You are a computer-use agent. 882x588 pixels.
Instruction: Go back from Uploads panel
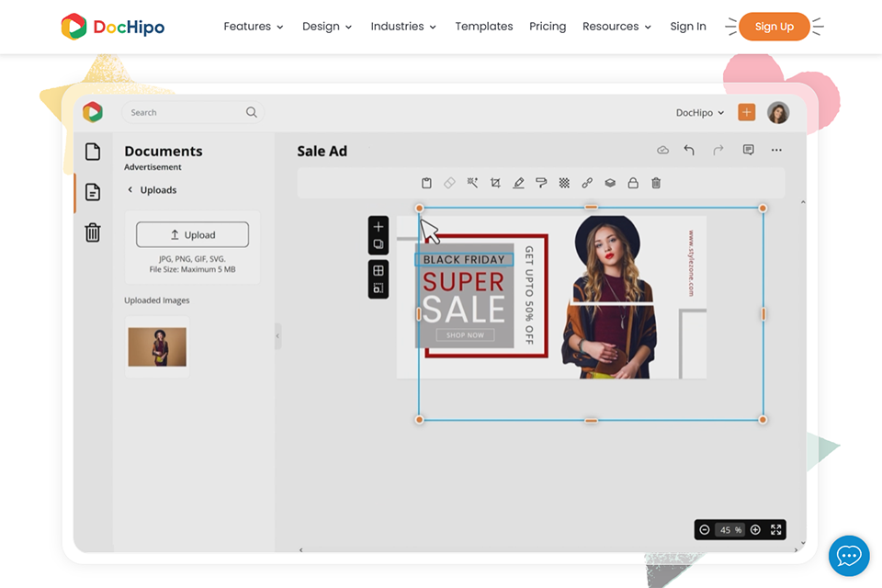click(130, 189)
